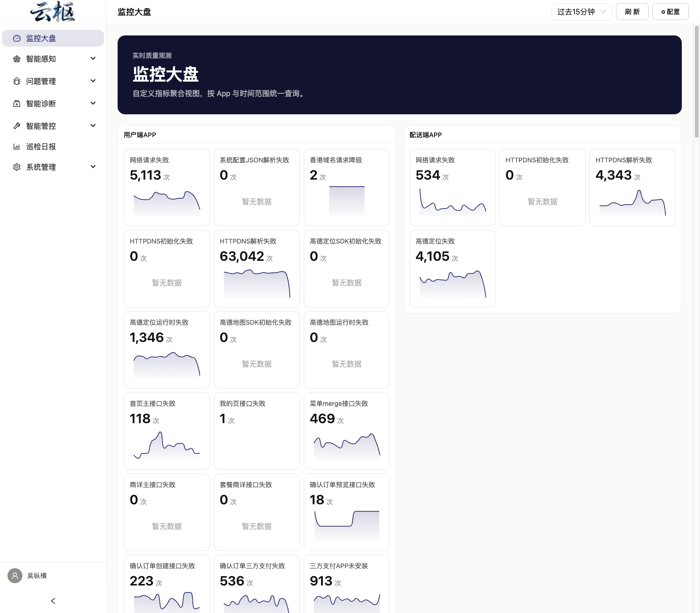Select the 智能诊断 menu label

[x=41, y=104]
